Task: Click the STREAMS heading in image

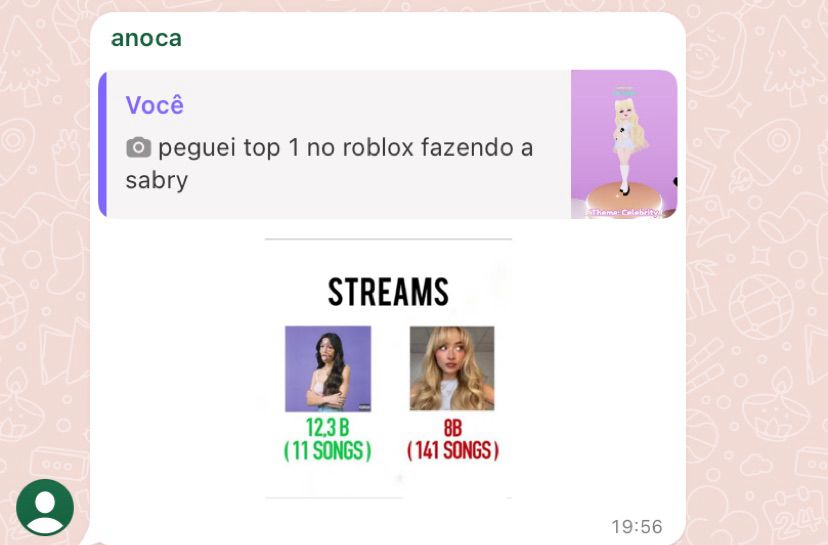Action: pyautogui.click(x=388, y=292)
